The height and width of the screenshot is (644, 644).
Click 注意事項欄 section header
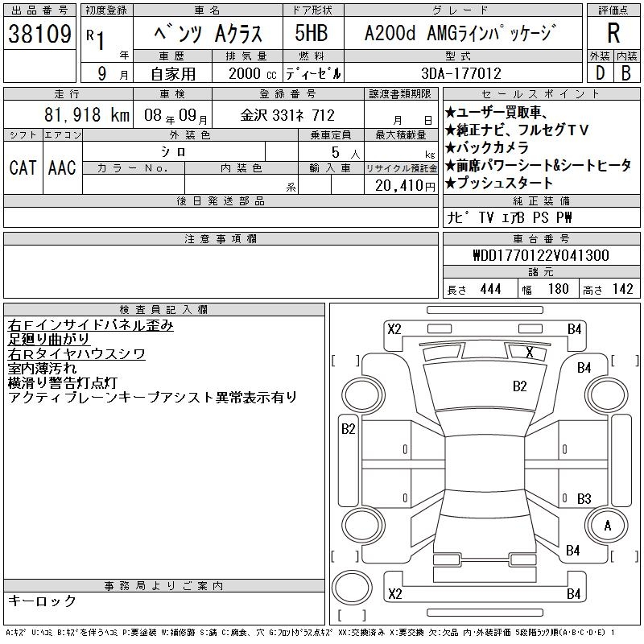coord(221,238)
